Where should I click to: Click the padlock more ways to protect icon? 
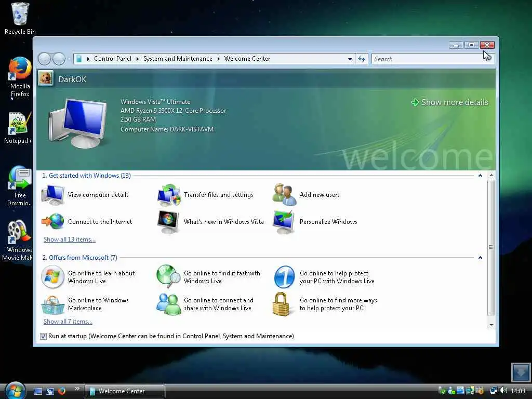pos(281,304)
